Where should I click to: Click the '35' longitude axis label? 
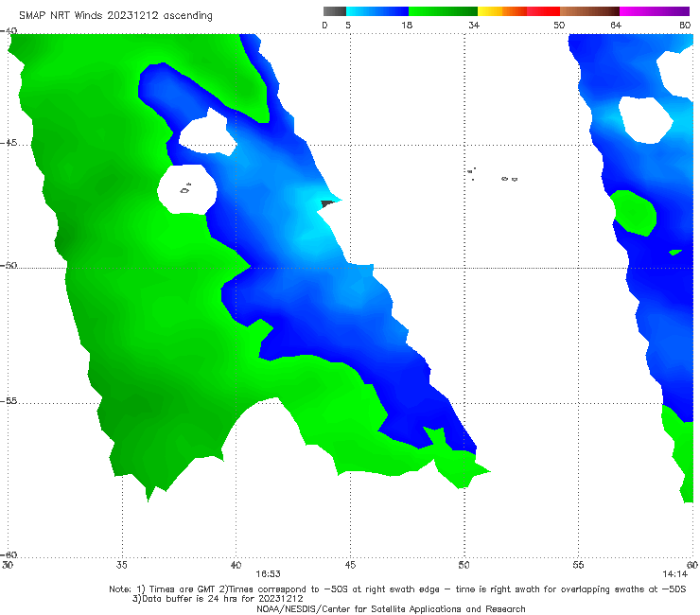121,565
